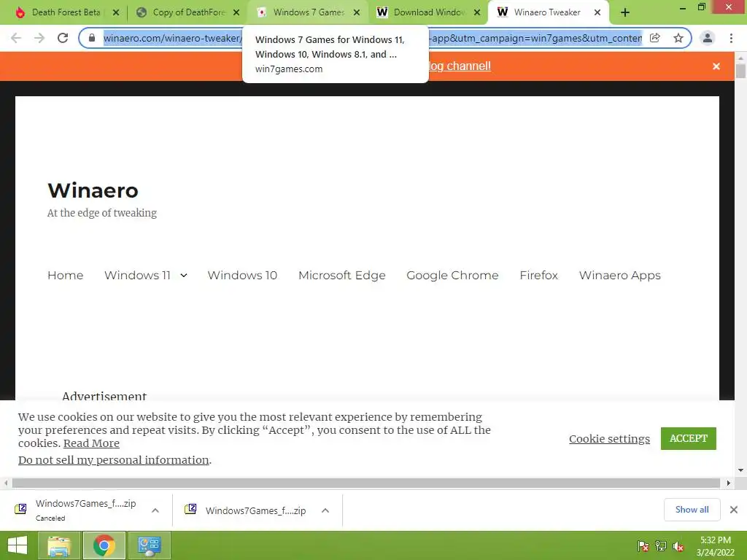Click the Chrome taskbar icon
The height and width of the screenshot is (560, 747).
(104, 545)
